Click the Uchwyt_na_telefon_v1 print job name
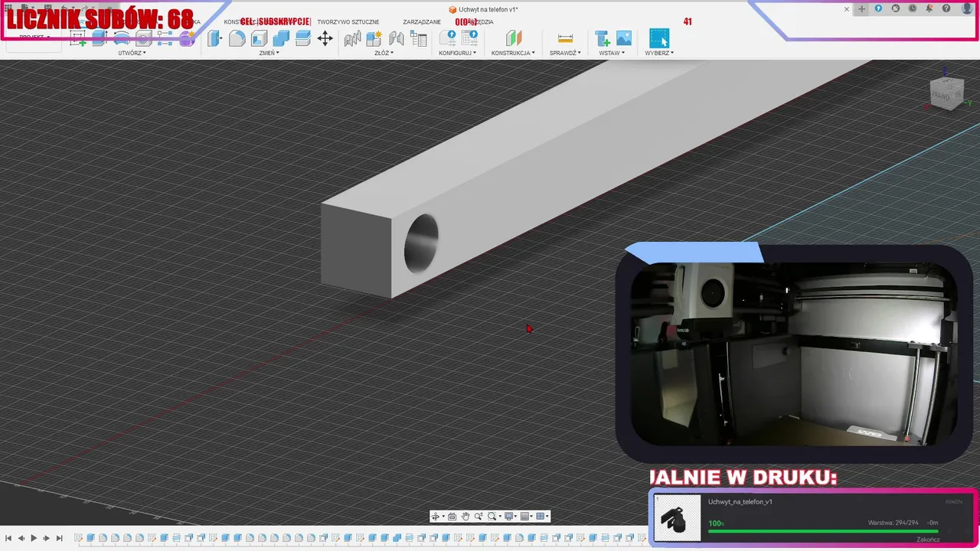 740,502
